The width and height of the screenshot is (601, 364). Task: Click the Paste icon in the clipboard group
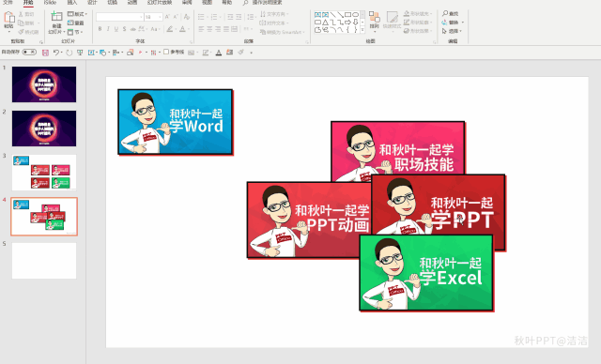click(x=9, y=18)
